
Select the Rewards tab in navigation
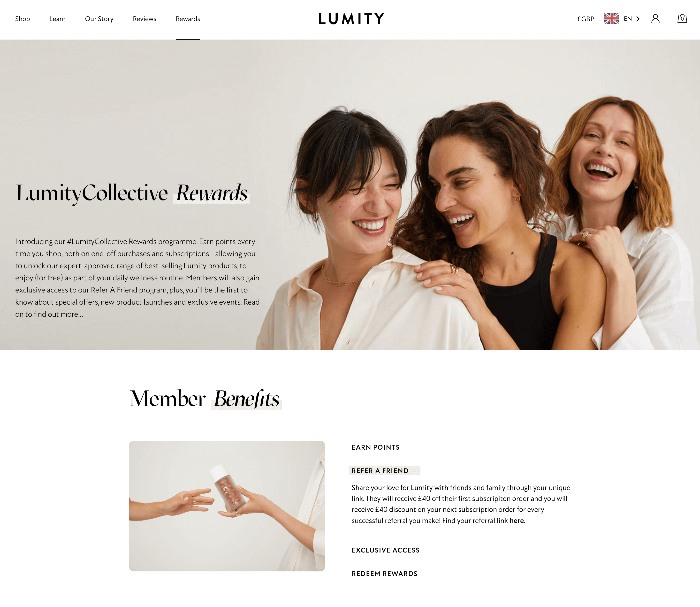point(188,18)
